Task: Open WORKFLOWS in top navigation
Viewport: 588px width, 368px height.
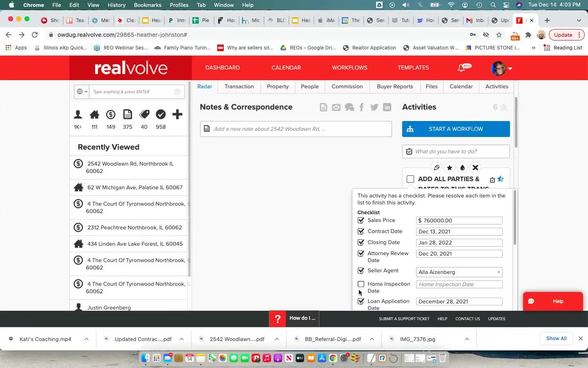Action: click(x=350, y=68)
